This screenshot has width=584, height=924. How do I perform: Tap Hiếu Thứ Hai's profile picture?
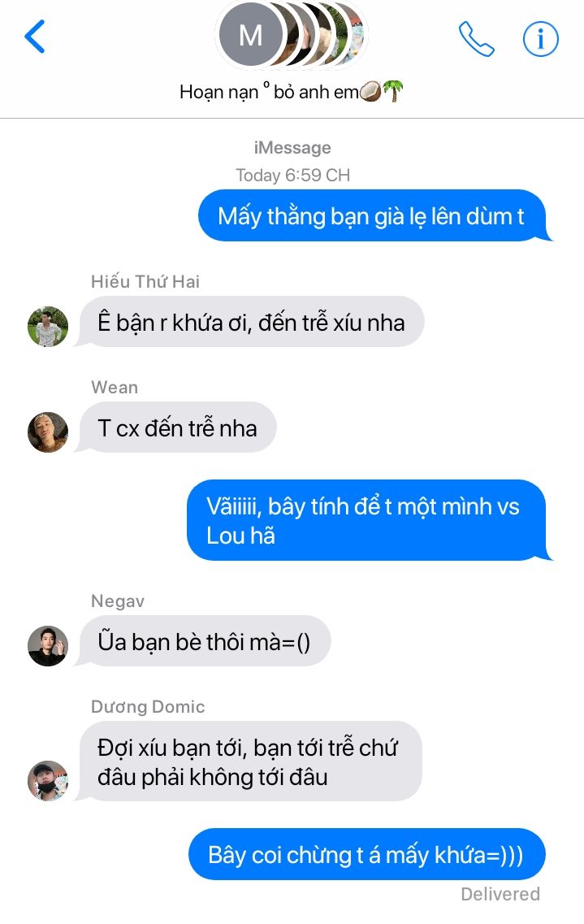(48, 327)
